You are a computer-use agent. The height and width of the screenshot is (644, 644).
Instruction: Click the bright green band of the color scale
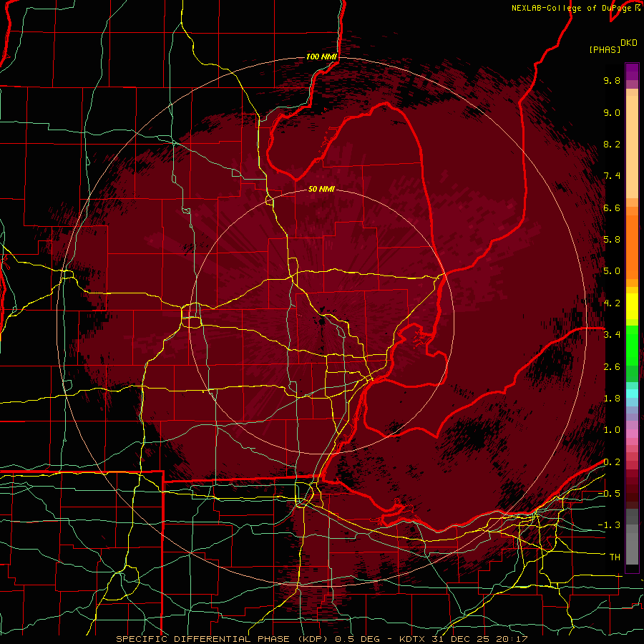pos(632,345)
